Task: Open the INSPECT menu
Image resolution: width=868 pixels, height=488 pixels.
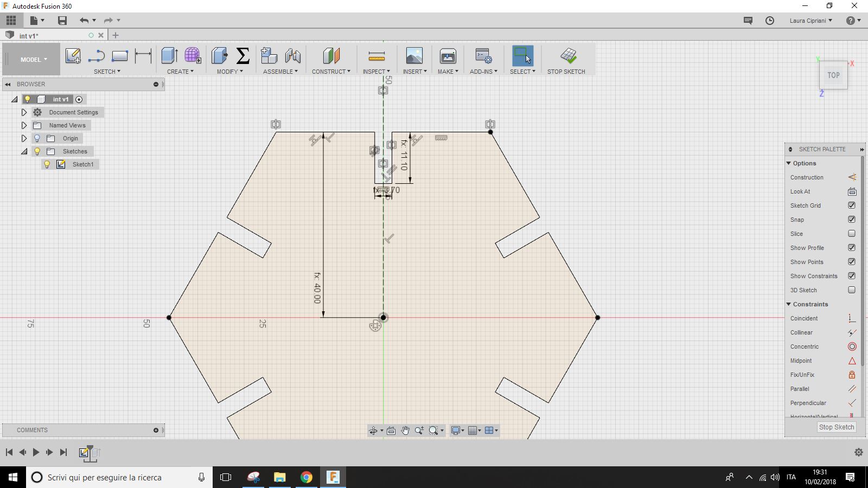Action: (376, 72)
